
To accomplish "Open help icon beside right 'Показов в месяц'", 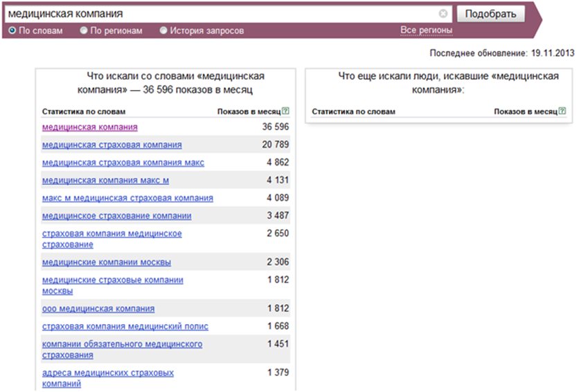I will click(562, 111).
